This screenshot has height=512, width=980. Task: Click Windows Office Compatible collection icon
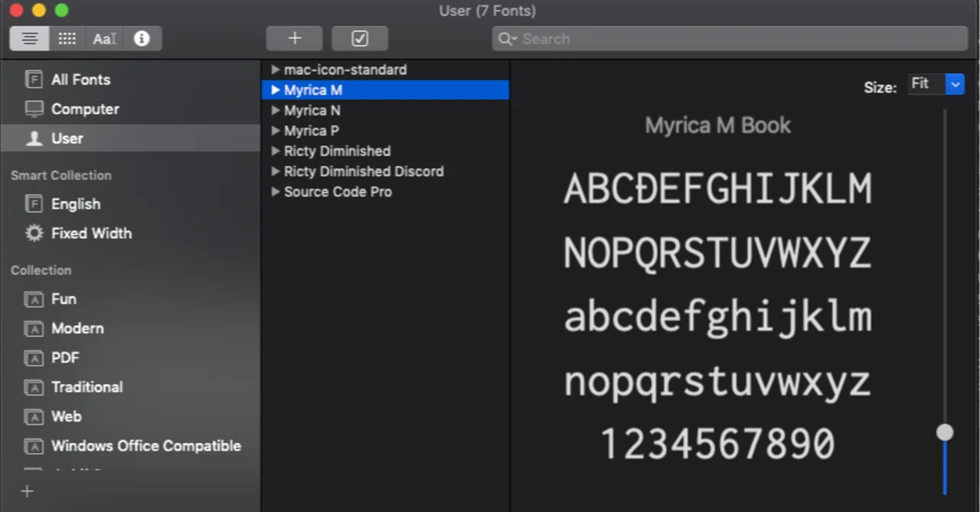click(x=34, y=446)
